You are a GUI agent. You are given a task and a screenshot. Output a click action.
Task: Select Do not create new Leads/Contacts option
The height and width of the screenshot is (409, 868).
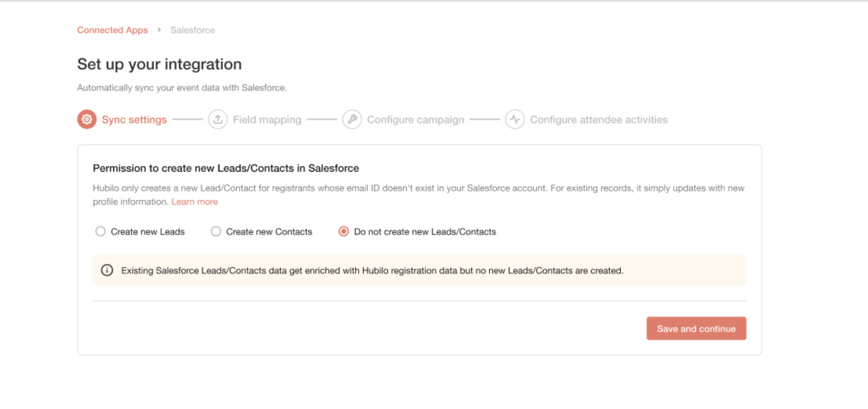[344, 231]
